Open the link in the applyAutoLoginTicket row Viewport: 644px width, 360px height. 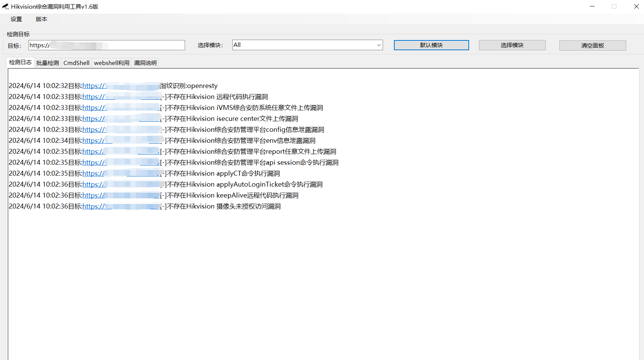click(121, 185)
